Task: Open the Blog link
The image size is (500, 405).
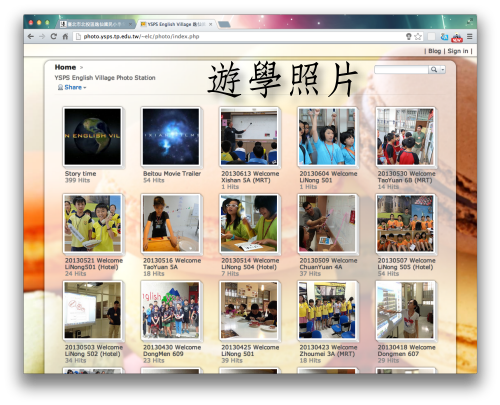Action: point(434,51)
